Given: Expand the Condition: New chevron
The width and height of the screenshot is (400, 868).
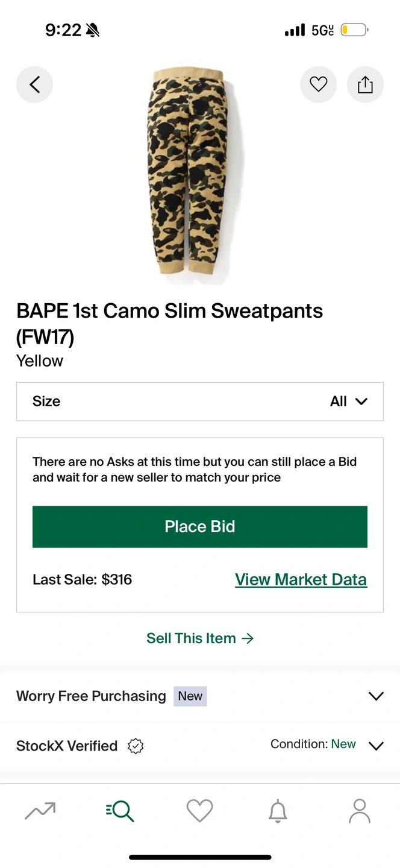Looking at the screenshot, I should point(376,746).
